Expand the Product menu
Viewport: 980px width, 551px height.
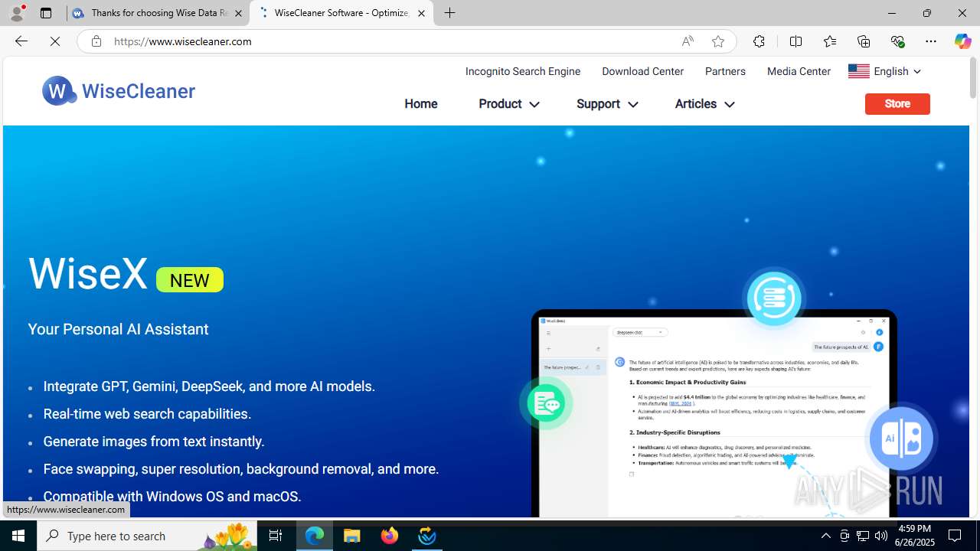pos(508,104)
